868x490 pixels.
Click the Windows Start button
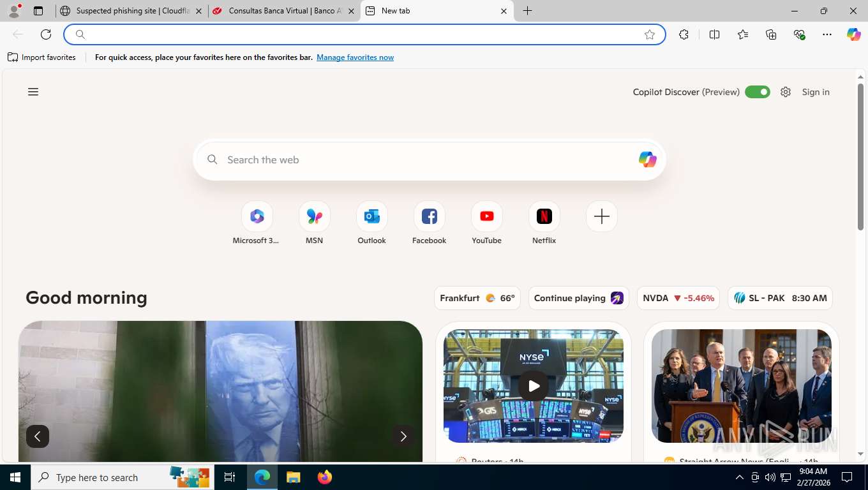point(15,477)
